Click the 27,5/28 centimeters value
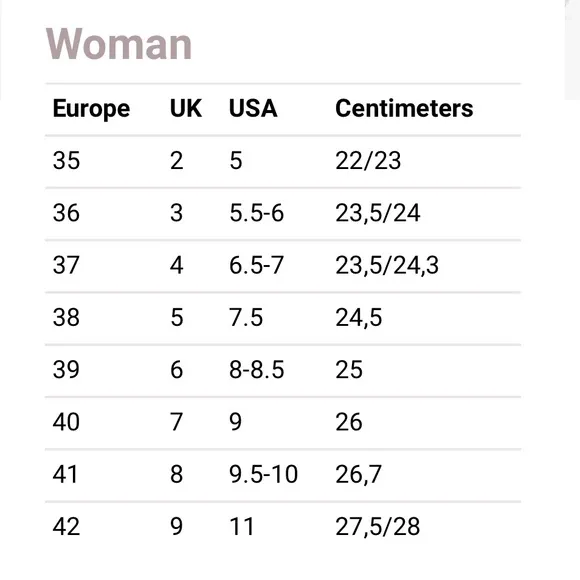Image resolution: width=580 pixels, height=580 pixels. click(378, 526)
